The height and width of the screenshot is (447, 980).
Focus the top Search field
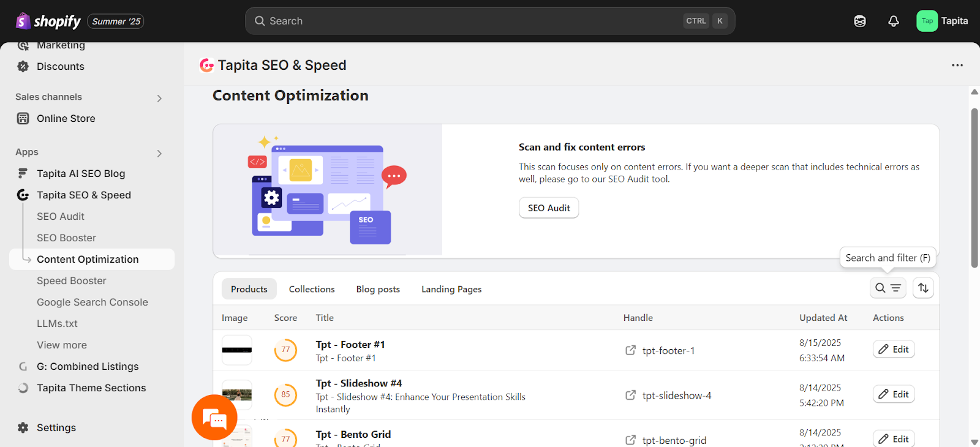tap(490, 21)
